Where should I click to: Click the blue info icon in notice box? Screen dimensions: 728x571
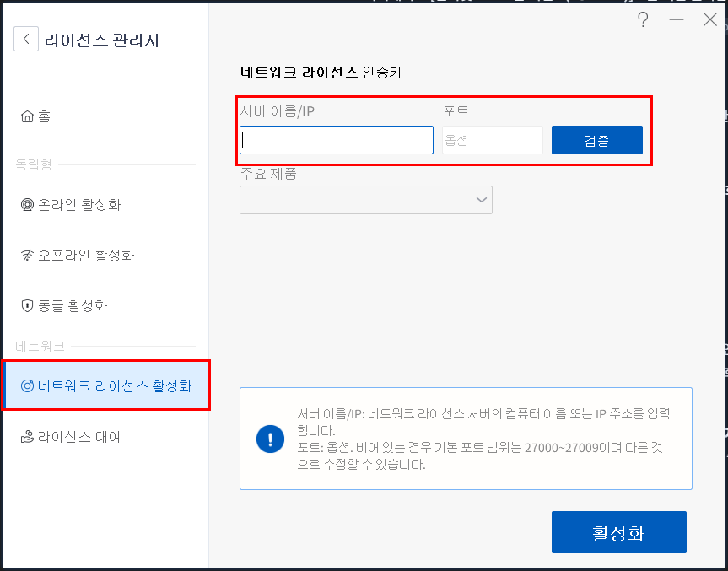[270, 439]
